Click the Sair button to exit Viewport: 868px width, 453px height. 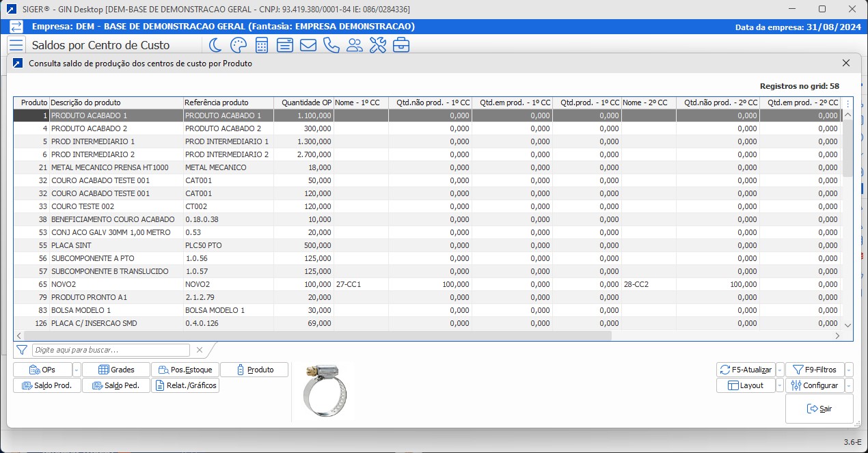pyautogui.click(x=819, y=408)
